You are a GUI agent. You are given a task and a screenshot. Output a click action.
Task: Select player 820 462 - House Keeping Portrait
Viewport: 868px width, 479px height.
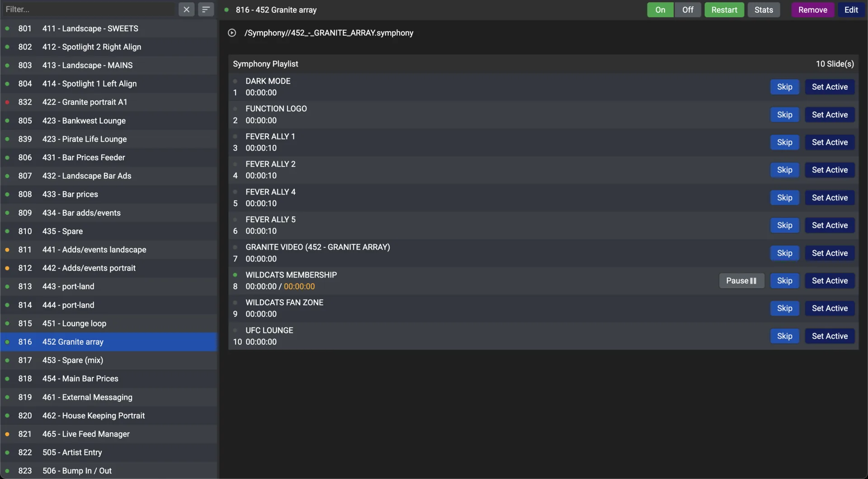coord(109,416)
